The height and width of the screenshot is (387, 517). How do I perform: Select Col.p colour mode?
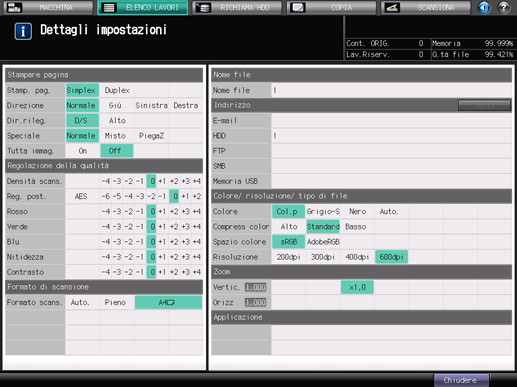coord(288,212)
